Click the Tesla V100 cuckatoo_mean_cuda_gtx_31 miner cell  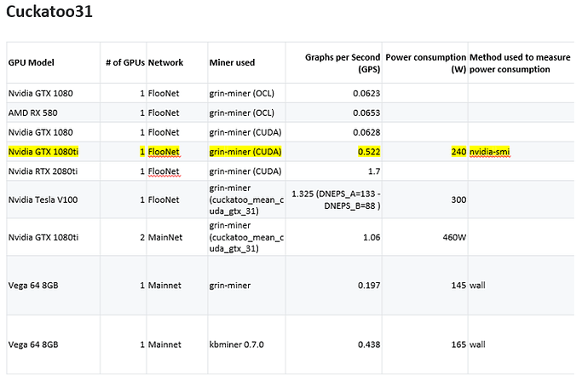[x=246, y=200]
